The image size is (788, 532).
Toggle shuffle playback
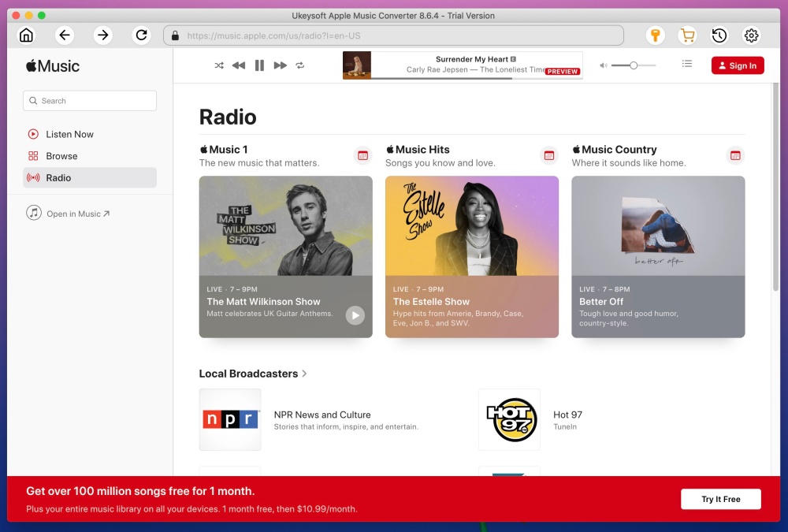pyautogui.click(x=219, y=65)
